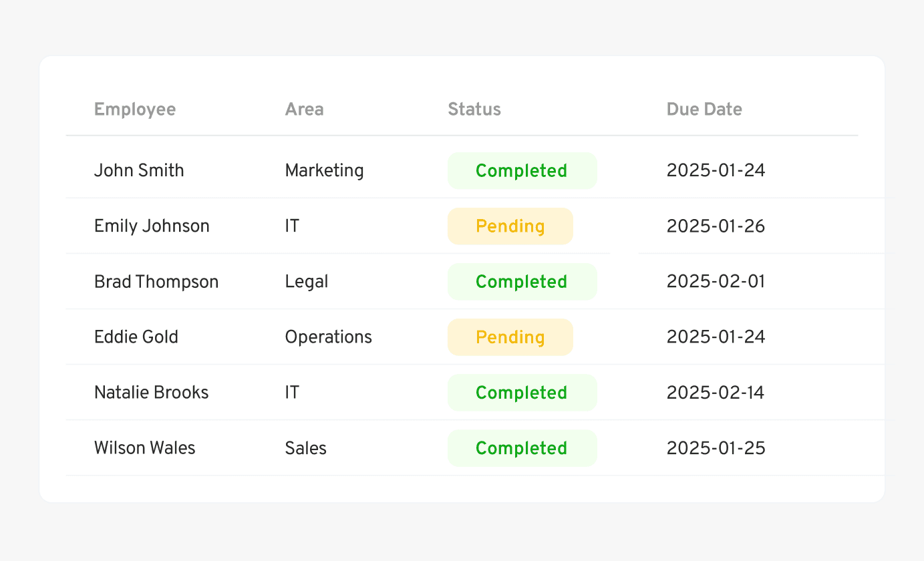Click Wilson Wales' Completed status badge
This screenshot has width=924, height=561.
point(522,448)
